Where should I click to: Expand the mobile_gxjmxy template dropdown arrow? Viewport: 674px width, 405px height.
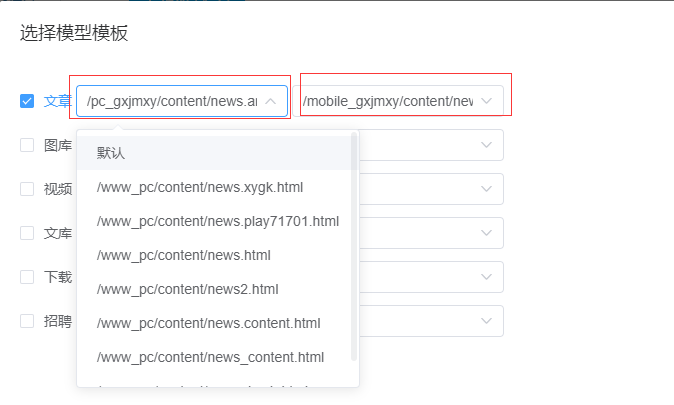[x=487, y=101]
